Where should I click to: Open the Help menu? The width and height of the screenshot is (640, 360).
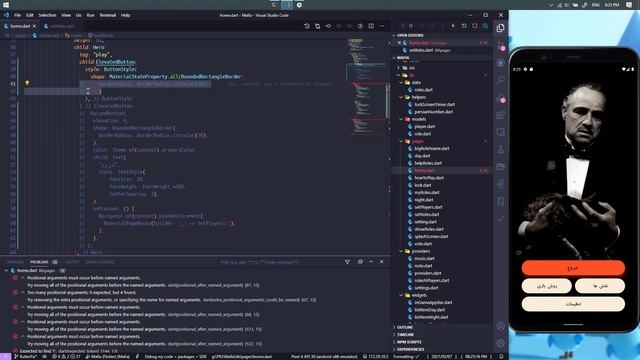(125, 15)
